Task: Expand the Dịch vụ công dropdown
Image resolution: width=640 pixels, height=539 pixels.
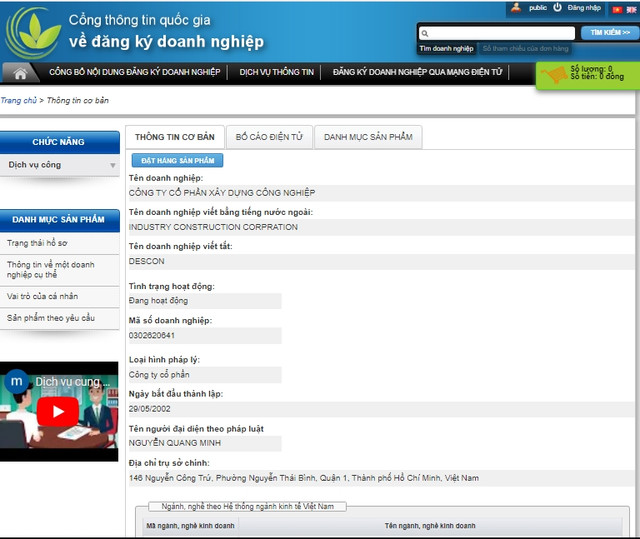Action: 113,165
